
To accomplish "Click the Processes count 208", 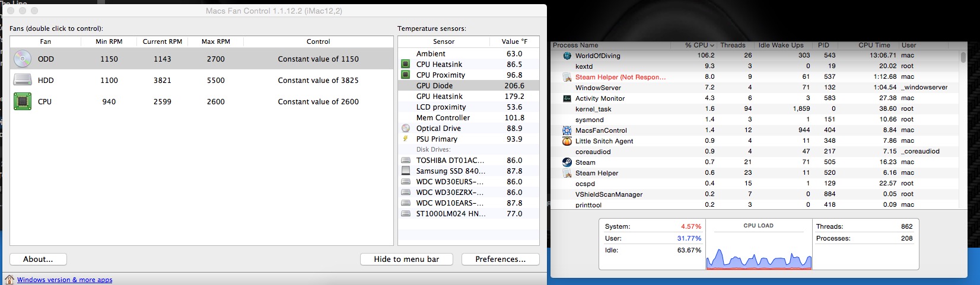I will click(907, 238).
